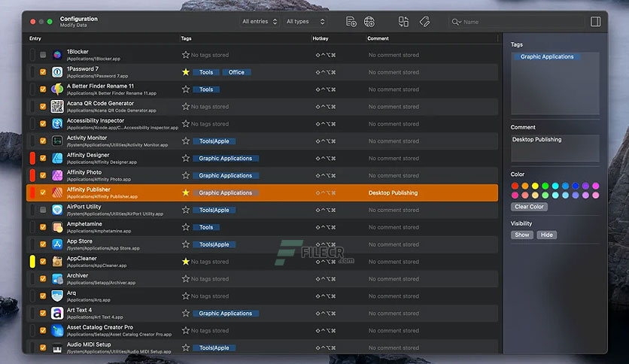
Task: Click the tag toolbar icon
Action: pyautogui.click(x=424, y=22)
